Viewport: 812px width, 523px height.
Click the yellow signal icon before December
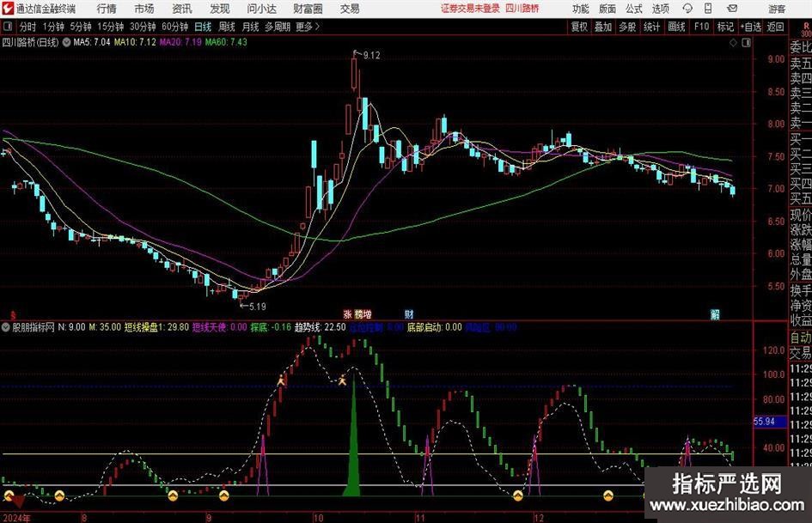[x=518, y=496]
